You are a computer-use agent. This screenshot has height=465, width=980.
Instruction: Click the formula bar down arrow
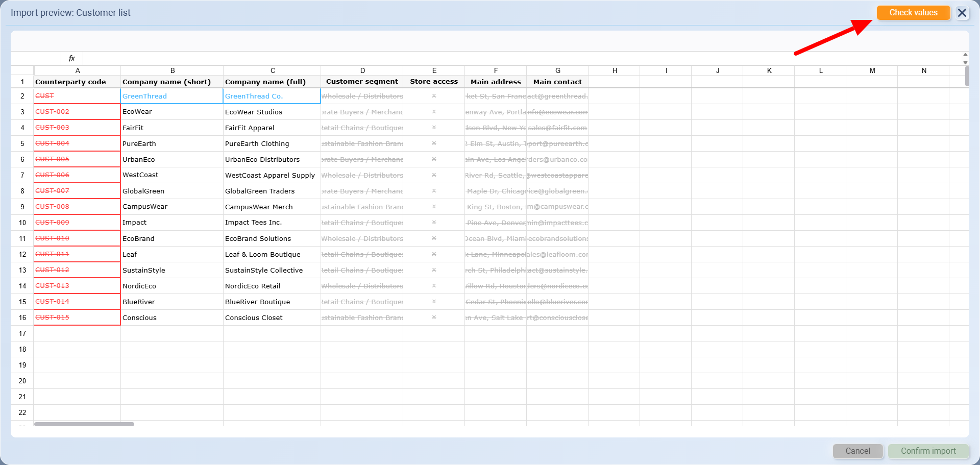click(x=965, y=62)
